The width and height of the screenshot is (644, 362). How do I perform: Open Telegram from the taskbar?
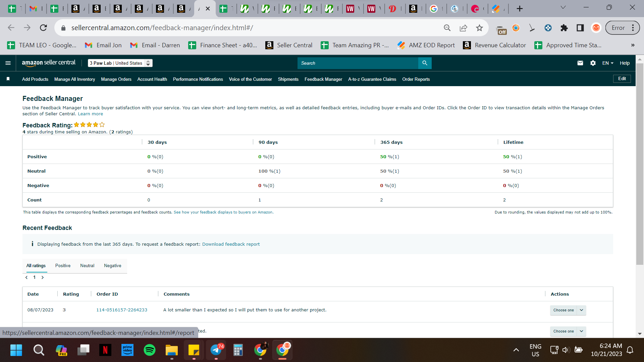coord(216,350)
